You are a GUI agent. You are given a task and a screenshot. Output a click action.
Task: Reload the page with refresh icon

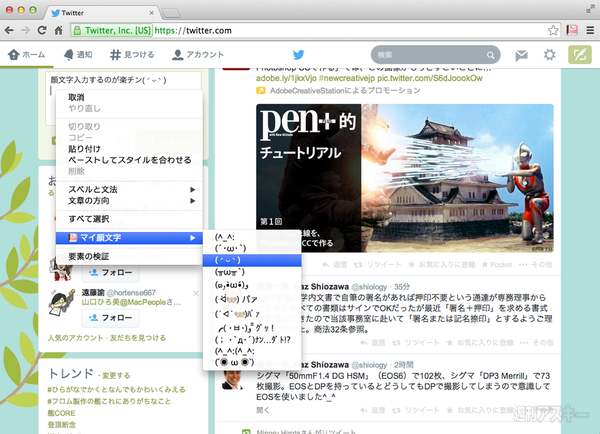coord(42,30)
